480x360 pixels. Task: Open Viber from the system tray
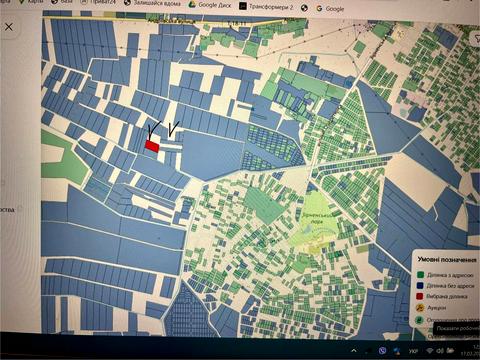pyautogui.click(x=383, y=350)
